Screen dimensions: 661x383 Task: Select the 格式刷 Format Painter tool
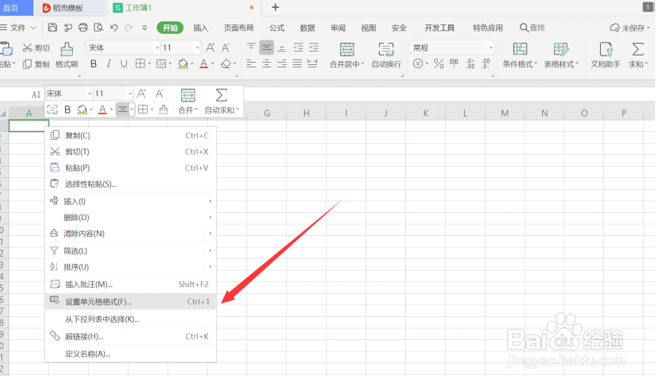click(x=67, y=55)
